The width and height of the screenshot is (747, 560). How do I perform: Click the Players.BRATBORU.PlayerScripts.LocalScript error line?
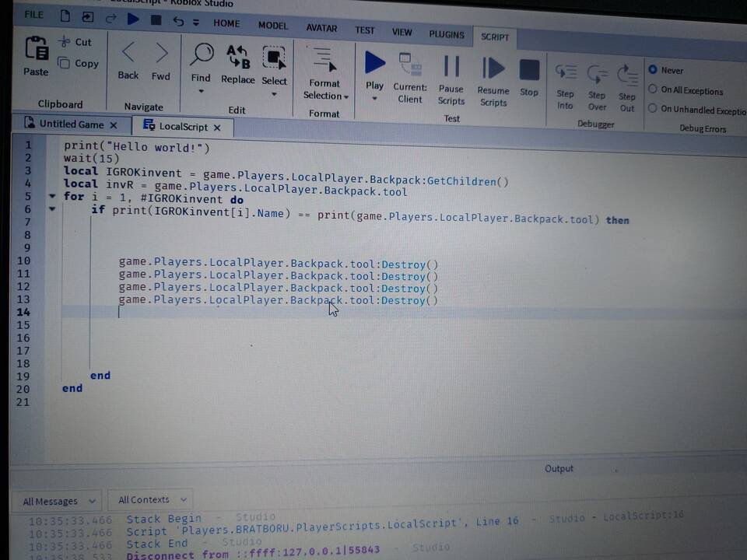tap(322, 527)
